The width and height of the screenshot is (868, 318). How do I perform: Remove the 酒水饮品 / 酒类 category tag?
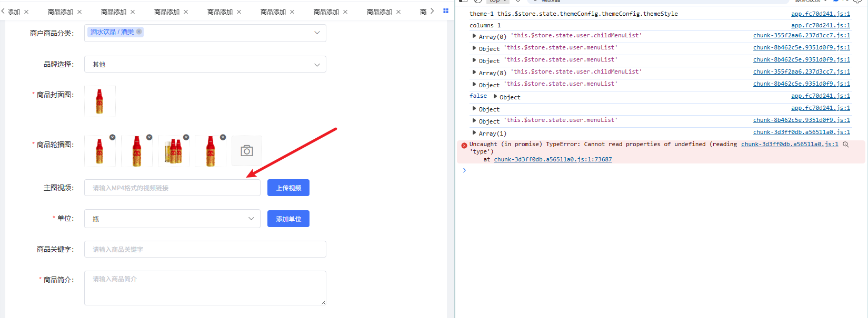139,32
